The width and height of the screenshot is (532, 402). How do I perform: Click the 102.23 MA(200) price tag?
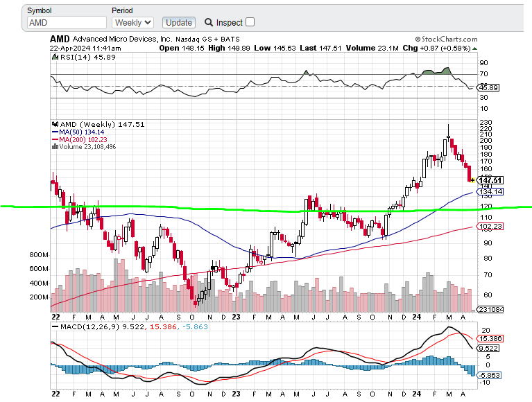pyautogui.click(x=490, y=227)
